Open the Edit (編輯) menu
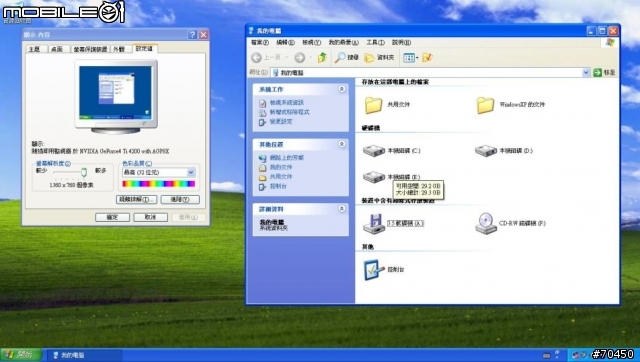640x362 pixels. [285, 42]
